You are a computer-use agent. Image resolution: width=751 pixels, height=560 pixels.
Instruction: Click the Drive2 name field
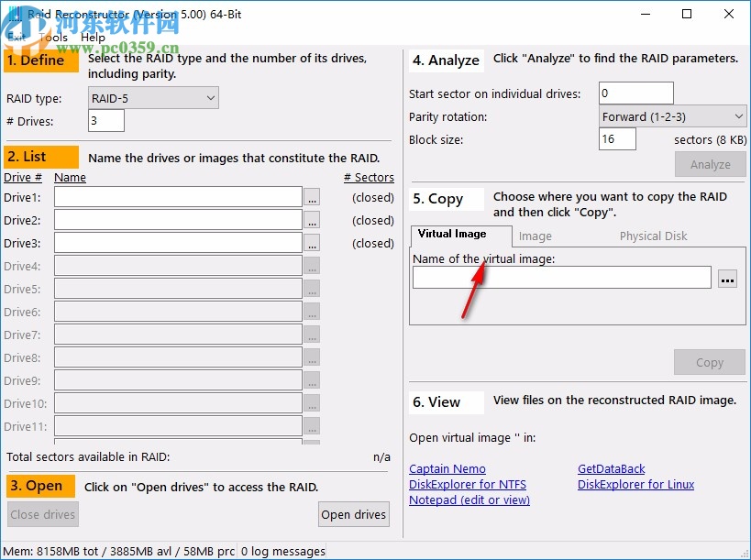coord(178,220)
